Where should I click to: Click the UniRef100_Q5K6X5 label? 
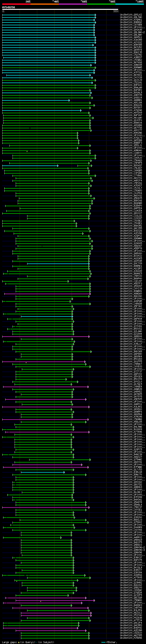coord(131,198)
